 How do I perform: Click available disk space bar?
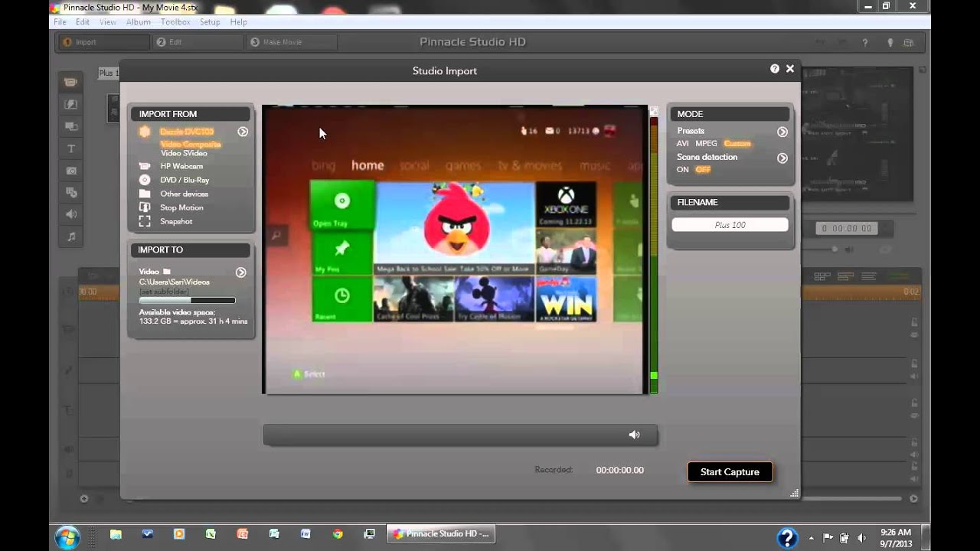pos(187,301)
